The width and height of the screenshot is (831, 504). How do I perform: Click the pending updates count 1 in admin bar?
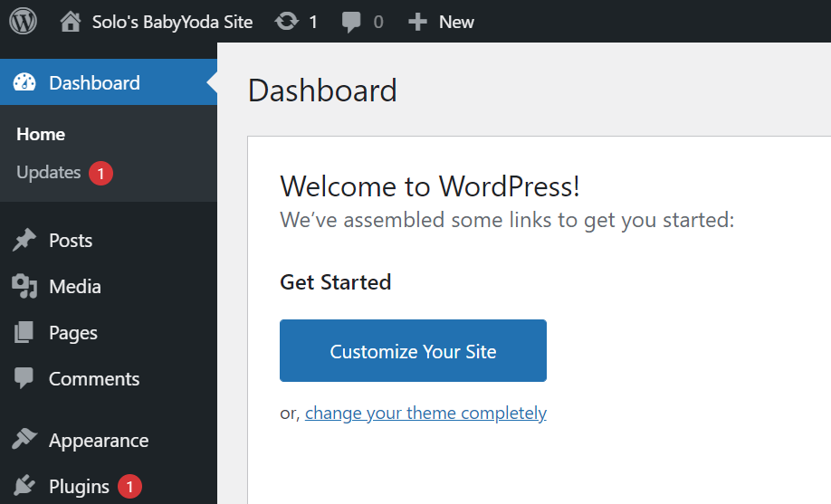[313, 23]
